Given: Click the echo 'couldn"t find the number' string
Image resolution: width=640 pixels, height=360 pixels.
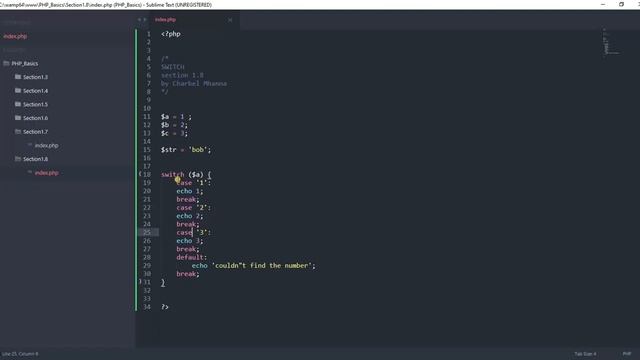Looking at the screenshot, I should pyautogui.click(x=262, y=265).
